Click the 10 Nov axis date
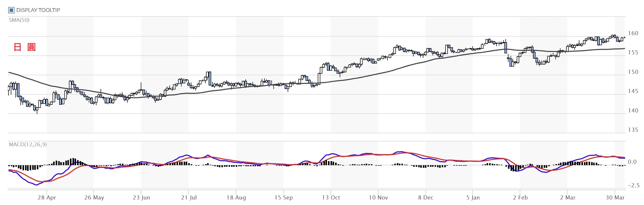Screen dimensions: 644x205 click(378, 198)
